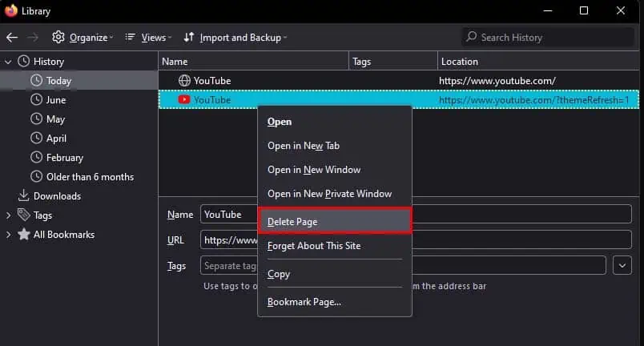The width and height of the screenshot is (644, 346).
Task: Collapse the History tree node
Action: tap(8, 62)
